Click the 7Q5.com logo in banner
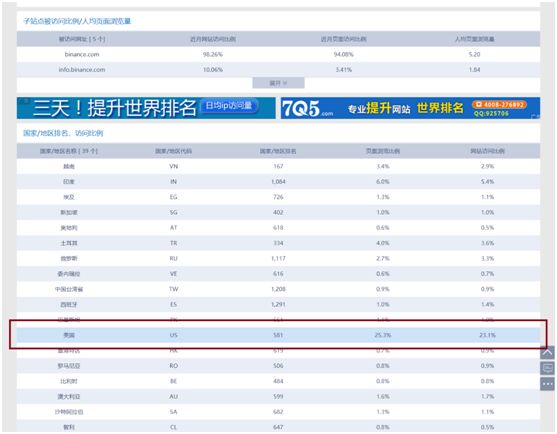 308,108
